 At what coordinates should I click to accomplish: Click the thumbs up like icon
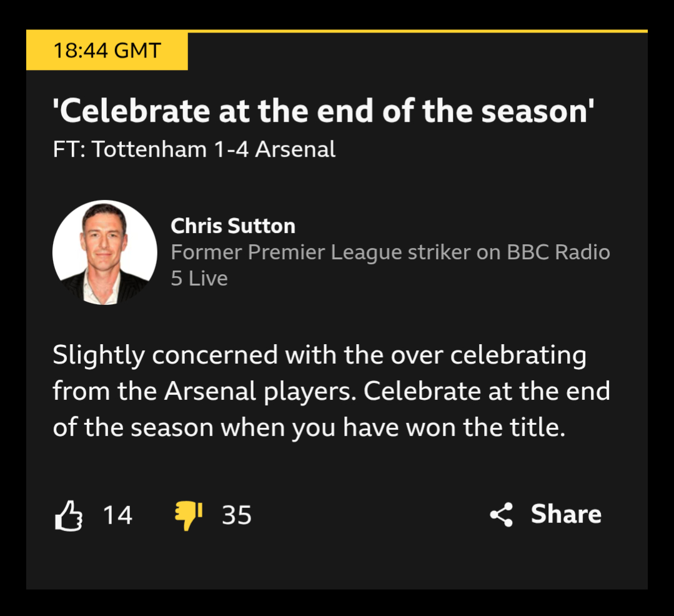[69, 515]
